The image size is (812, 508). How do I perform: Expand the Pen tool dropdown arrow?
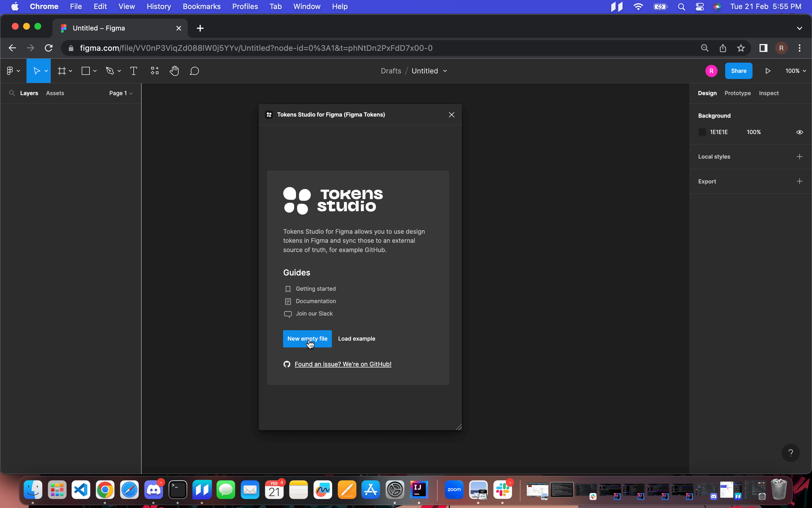pos(119,71)
